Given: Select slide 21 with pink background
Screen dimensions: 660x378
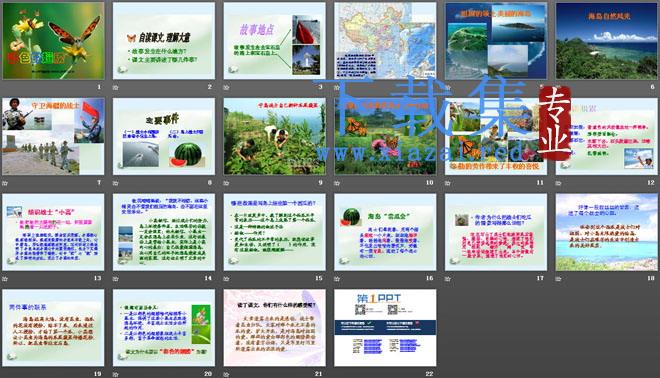Looking at the screenshot, I should point(274,327).
